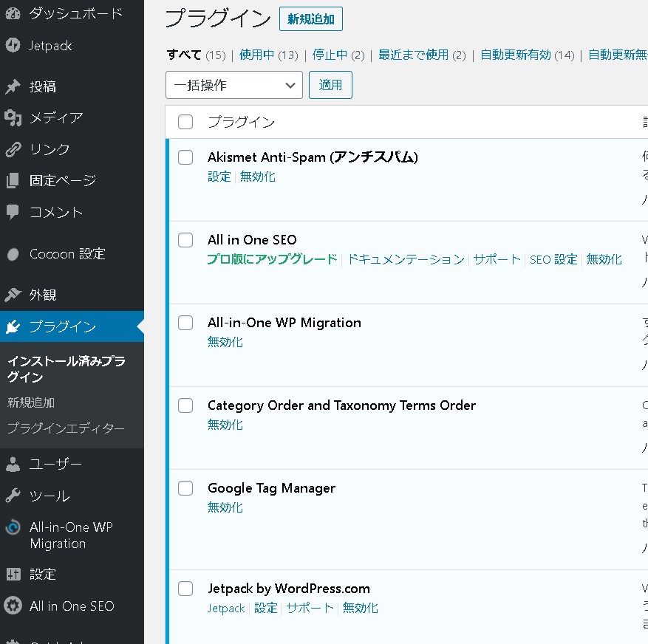The width and height of the screenshot is (648, 644).
Task: Click the pushpin icon beside 投稿
Action: click(x=13, y=86)
